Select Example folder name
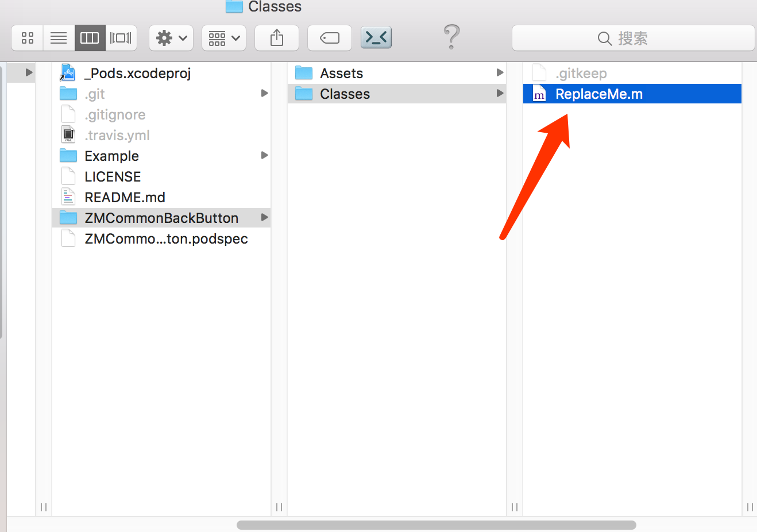 click(111, 156)
